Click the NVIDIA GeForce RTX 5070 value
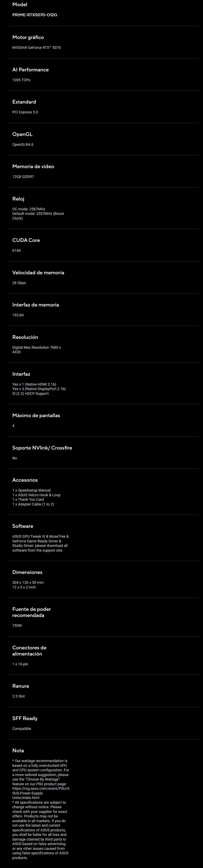Viewport: 203px width, 868px height. (x=36, y=48)
